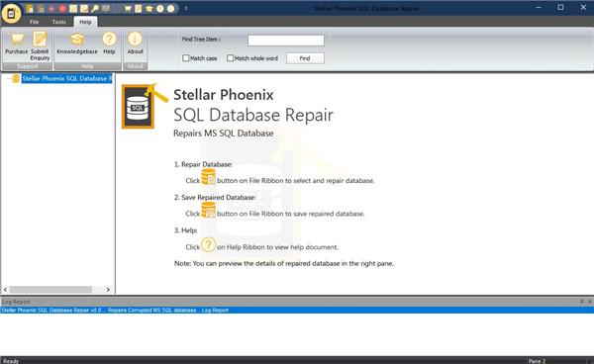594x364 pixels.
Task: Select the Help ribbon tab
Action: [85, 22]
